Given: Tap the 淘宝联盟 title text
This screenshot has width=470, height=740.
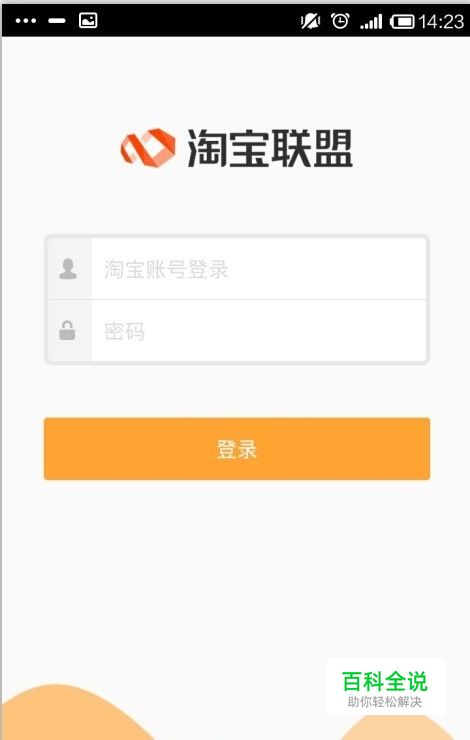Looking at the screenshot, I should 270,148.
